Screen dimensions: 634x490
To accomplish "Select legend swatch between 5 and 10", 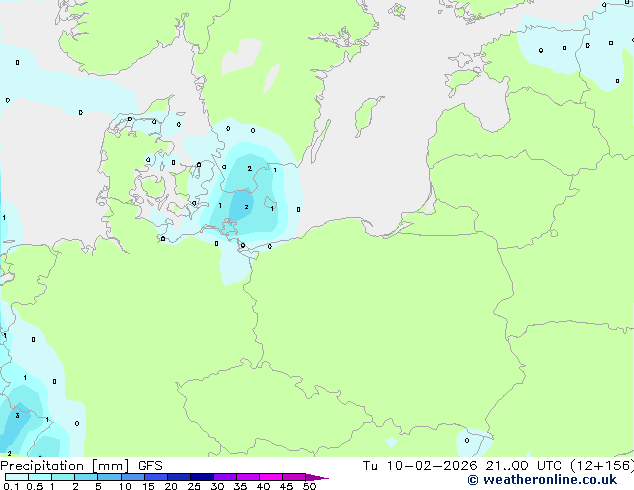I will [x=109, y=477].
